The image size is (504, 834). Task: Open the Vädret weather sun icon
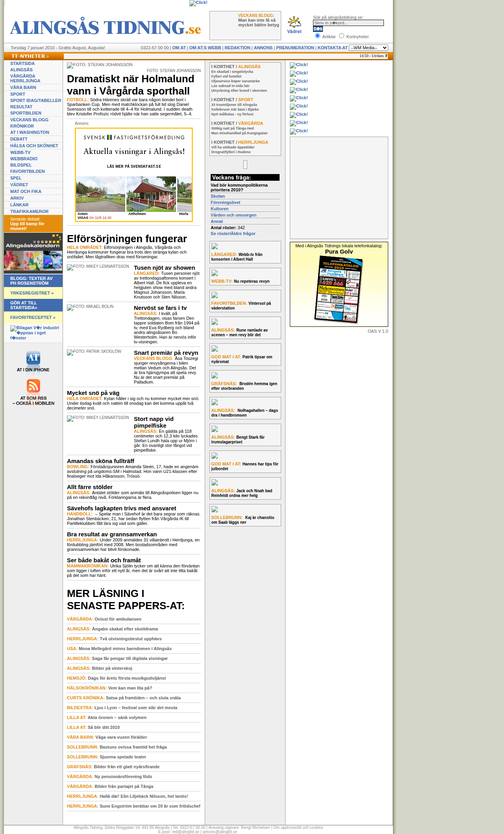[294, 22]
